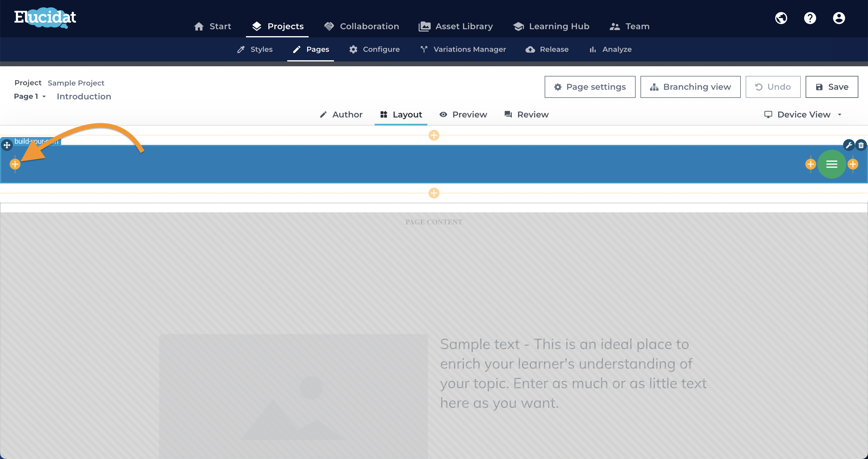
Task: Go to Asset Library
Action: (x=456, y=26)
